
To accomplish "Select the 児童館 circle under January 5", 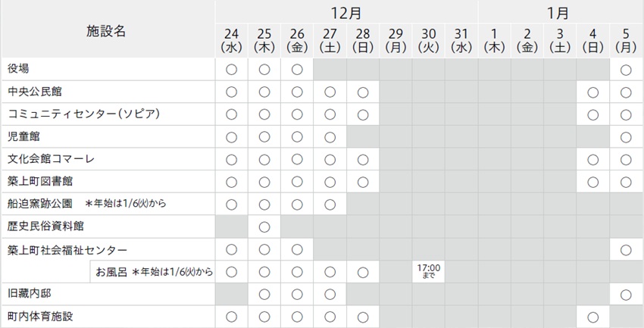I will coord(626,137).
